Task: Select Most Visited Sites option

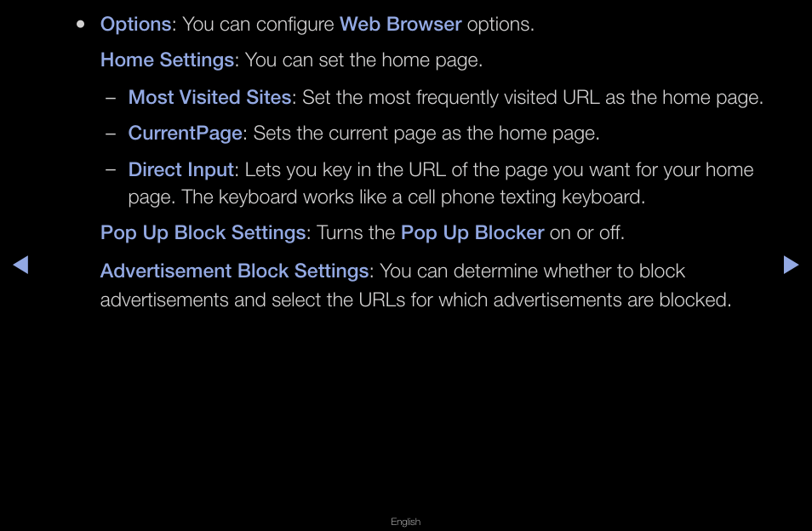Action: (209, 97)
